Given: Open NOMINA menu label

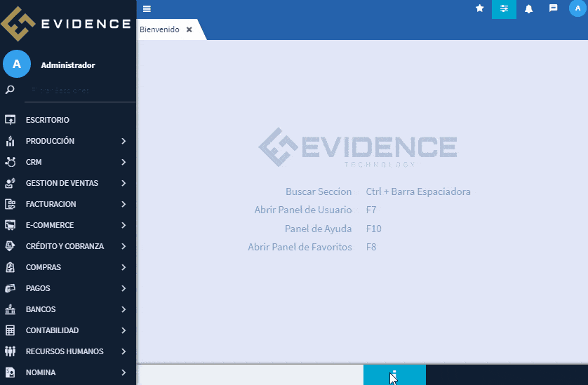Looking at the screenshot, I should click(x=41, y=372).
